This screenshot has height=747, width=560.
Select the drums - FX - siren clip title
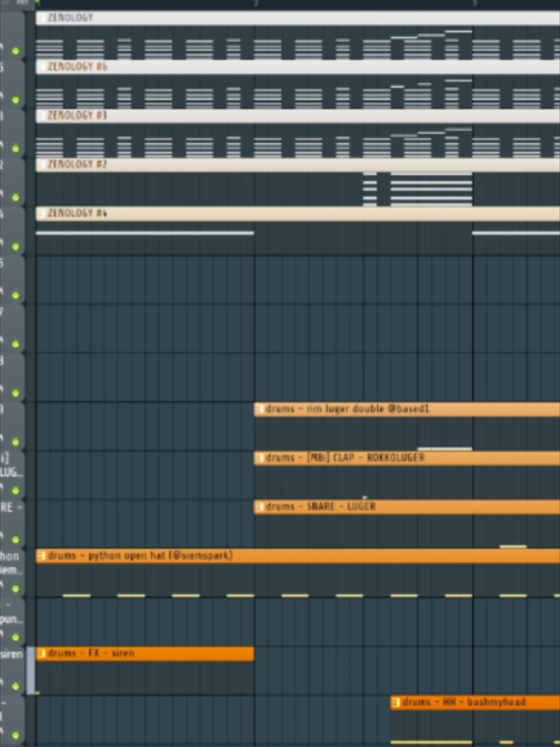click(91, 654)
